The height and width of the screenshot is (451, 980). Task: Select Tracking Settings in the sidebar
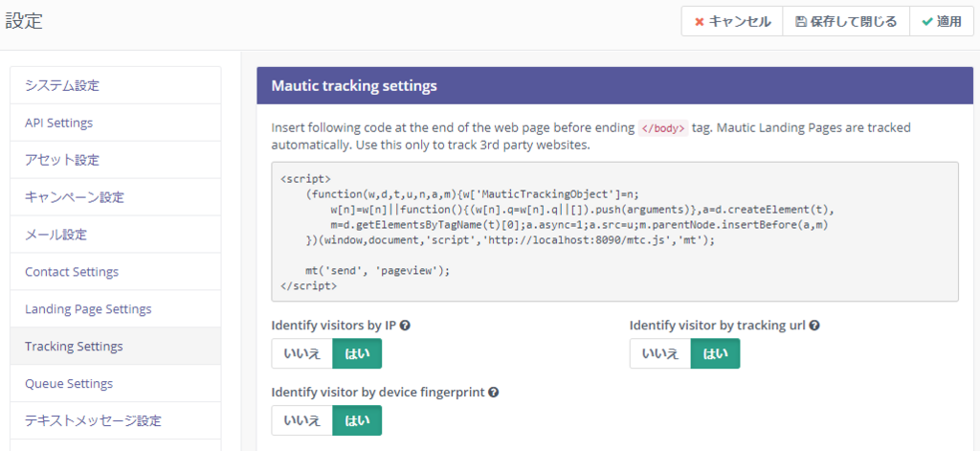[116, 346]
